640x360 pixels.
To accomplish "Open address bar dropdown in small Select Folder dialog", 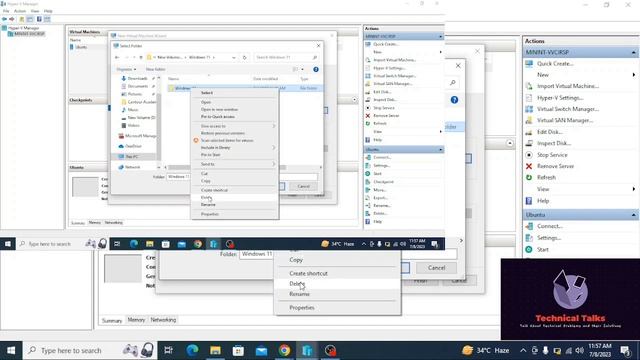I will pos(233,58).
